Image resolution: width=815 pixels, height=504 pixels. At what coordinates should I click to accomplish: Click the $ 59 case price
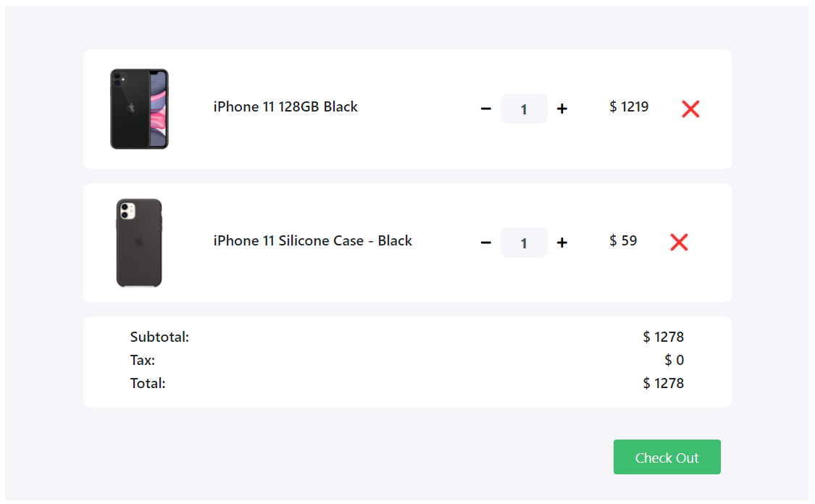pyautogui.click(x=623, y=241)
